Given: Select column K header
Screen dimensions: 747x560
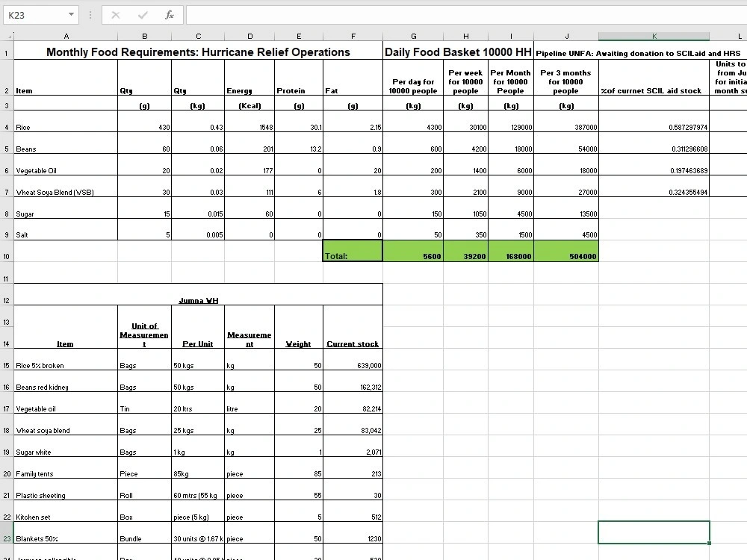Looking at the screenshot, I should coord(654,36).
